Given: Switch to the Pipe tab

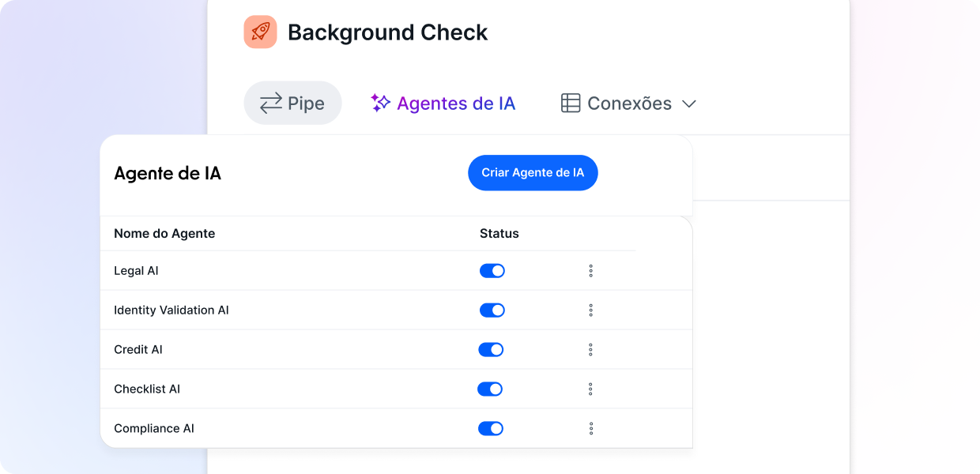Looking at the screenshot, I should [292, 103].
